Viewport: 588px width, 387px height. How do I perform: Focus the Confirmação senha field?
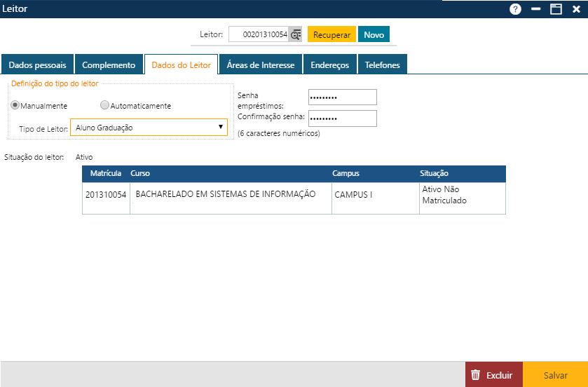(342, 118)
